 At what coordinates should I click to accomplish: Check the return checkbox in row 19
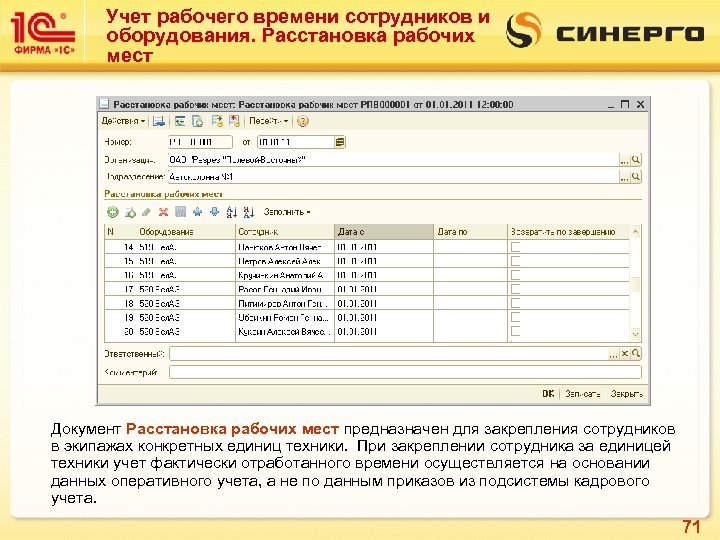tap(515, 317)
